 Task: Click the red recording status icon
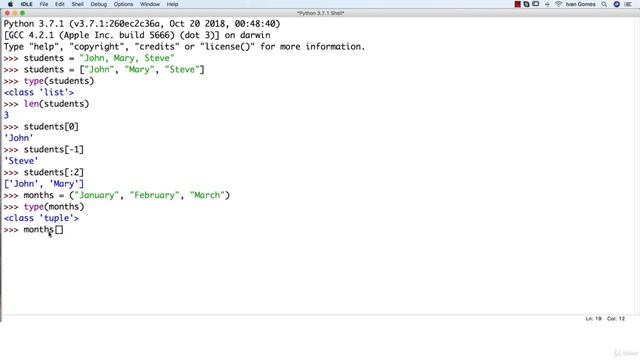tap(518, 4)
